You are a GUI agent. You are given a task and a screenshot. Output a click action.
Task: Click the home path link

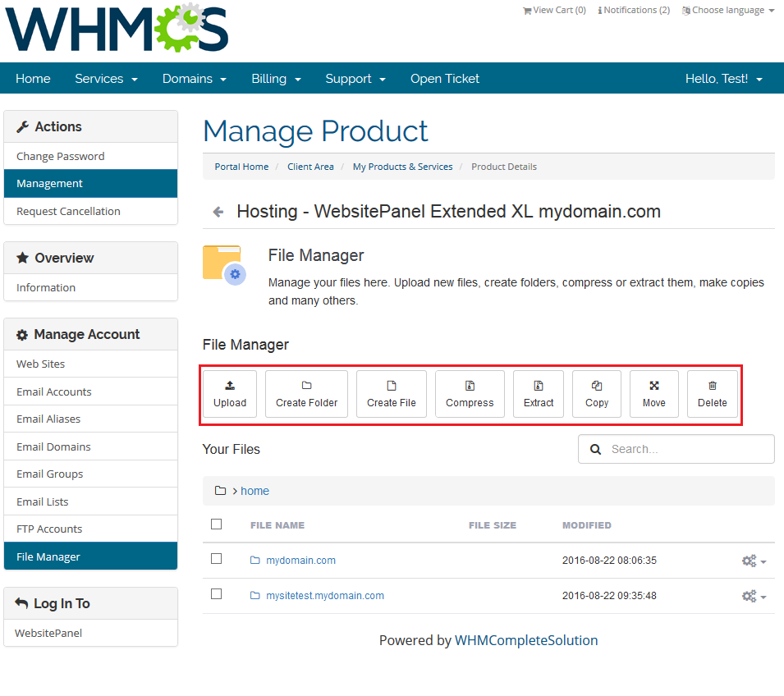[255, 491]
